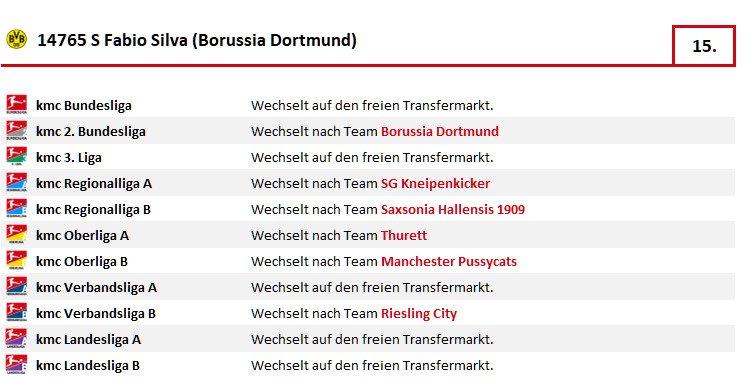
Task: Click the Landesliga B league icon
Action: (x=16, y=364)
